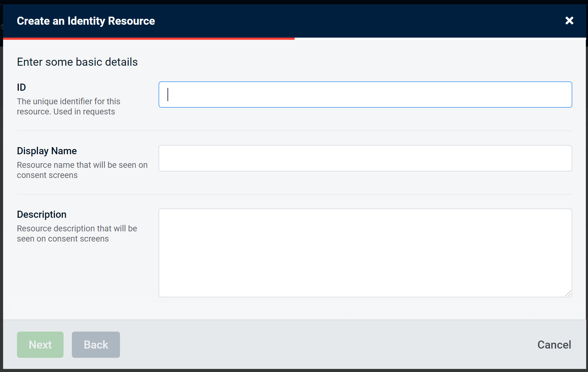
Task: Click the dialog title Create an Identity Resource
Action: [86, 21]
